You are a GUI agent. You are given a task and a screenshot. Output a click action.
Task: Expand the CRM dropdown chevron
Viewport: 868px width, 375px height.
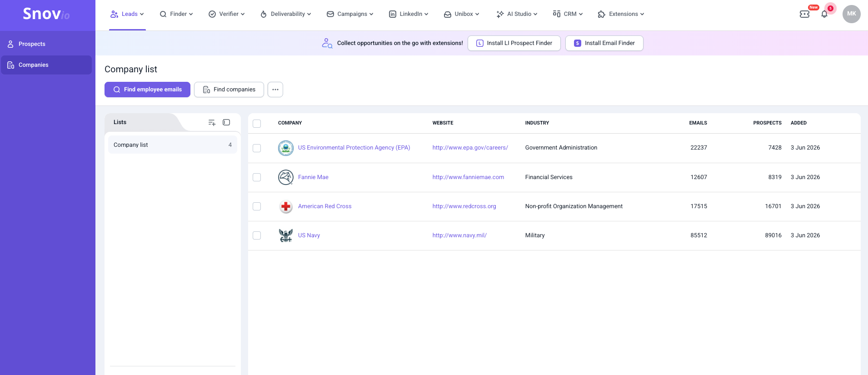click(581, 14)
